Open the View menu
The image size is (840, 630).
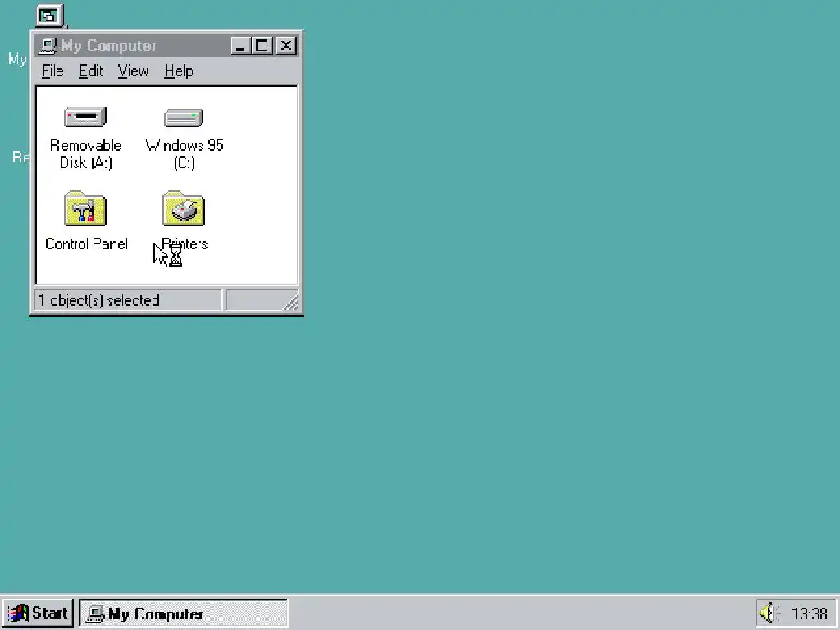click(133, 71)
